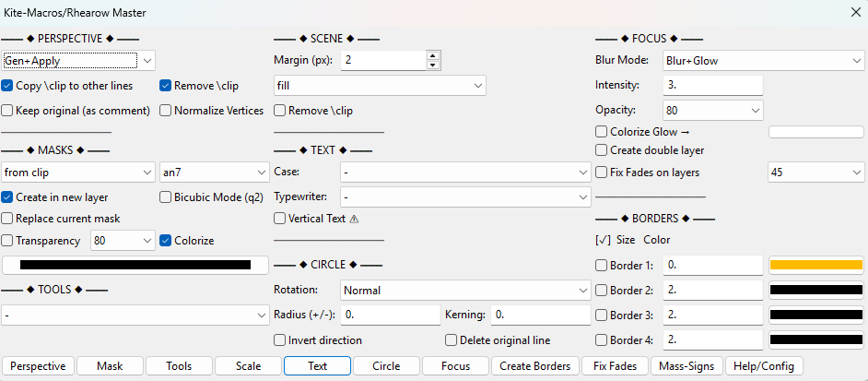The width and height of the screenshot is (868, 381).
Task: Open the circle Rotation Normal dropdown
Action: click(x=465, y=290)
